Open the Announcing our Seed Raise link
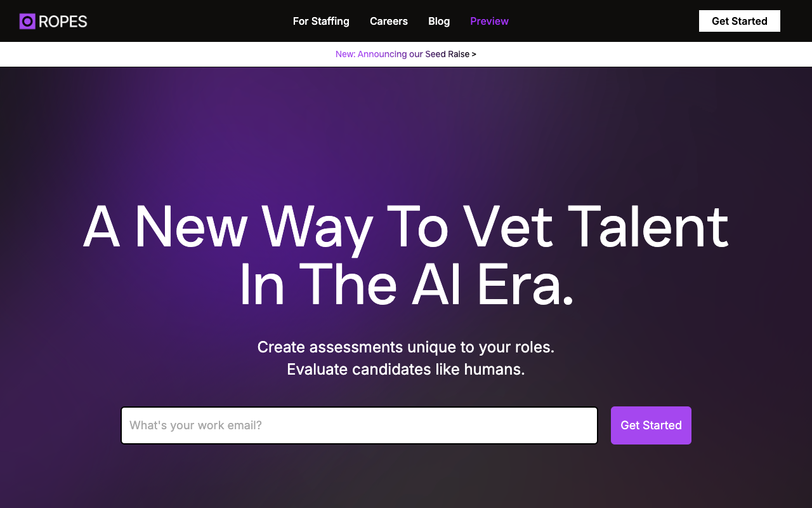812x508 pixels. [406, 54]
